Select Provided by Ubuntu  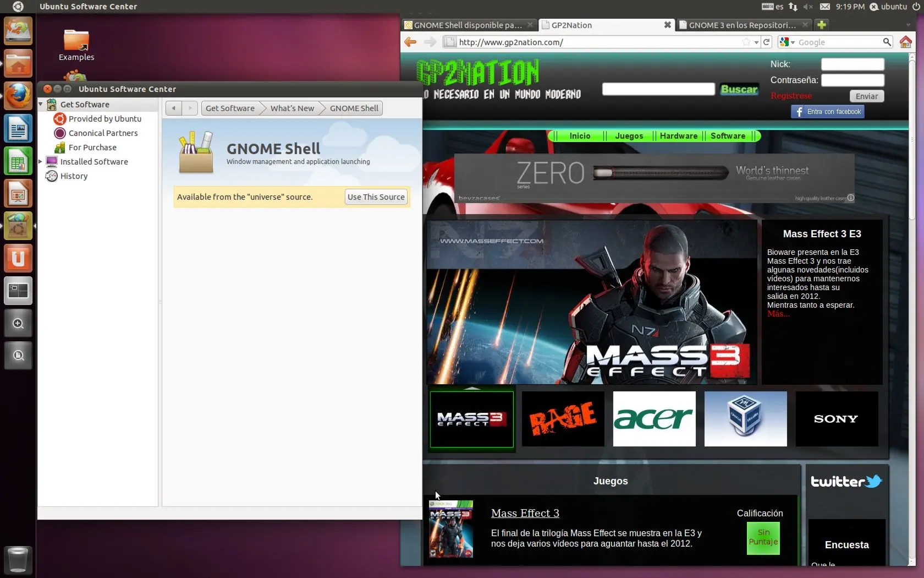click(98, 118)
